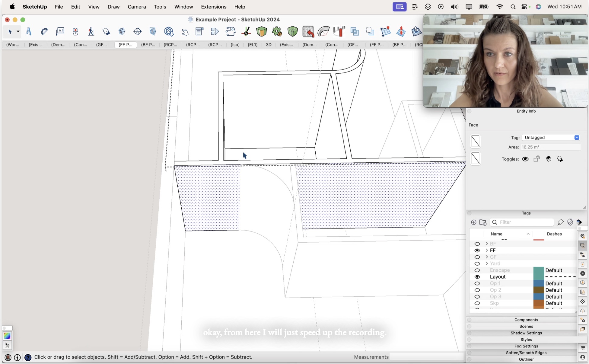Select the arrow Select tool
589x364 pixels.
pos(10,31)
